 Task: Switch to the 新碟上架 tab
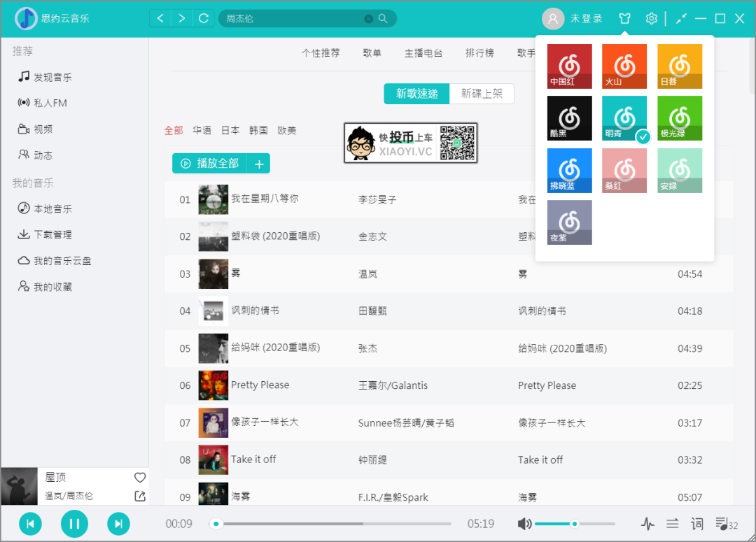coord(482,94)
